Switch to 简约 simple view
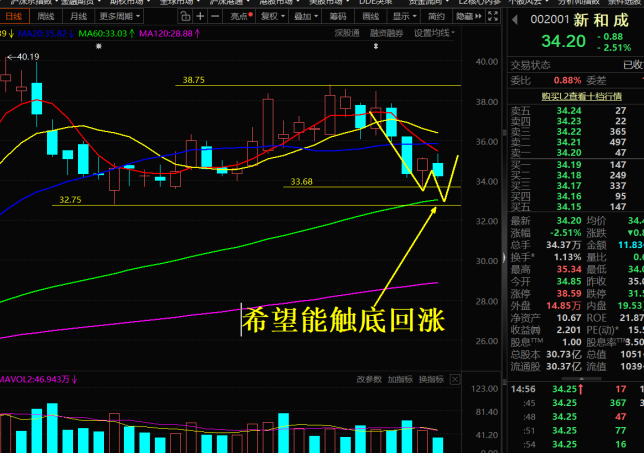Image resolution: width=644 pixels, height=453 pixels. click(436, 16)
